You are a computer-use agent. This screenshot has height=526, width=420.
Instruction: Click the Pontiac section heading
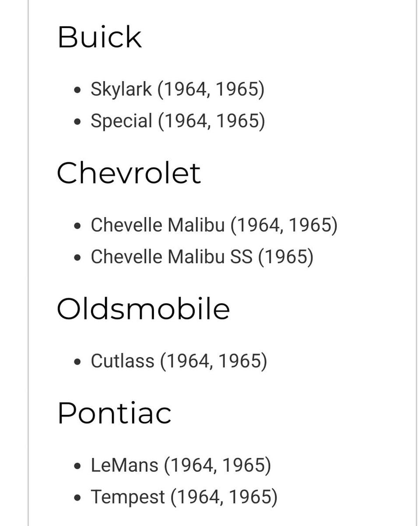point(114,413)
